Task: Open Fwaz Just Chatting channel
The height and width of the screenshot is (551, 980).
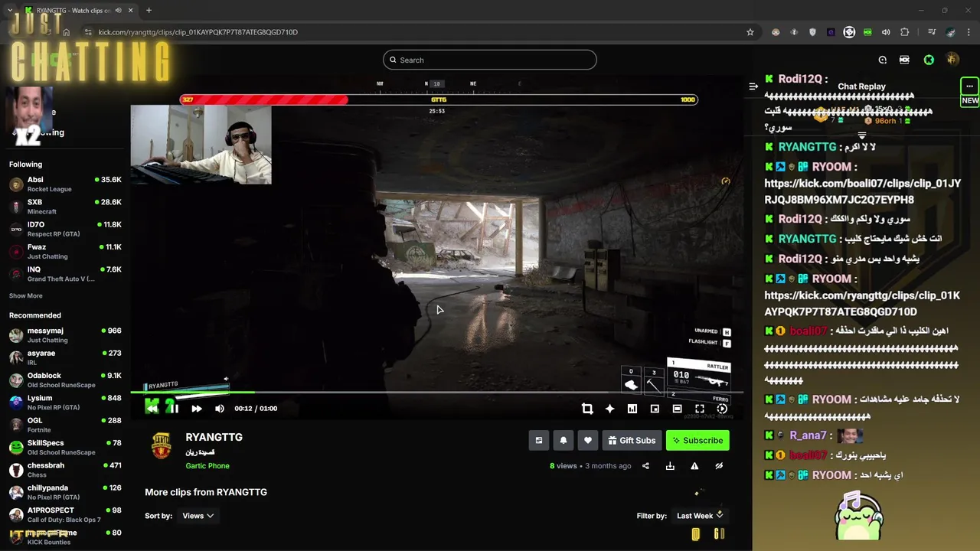Action: click(65, 252)
